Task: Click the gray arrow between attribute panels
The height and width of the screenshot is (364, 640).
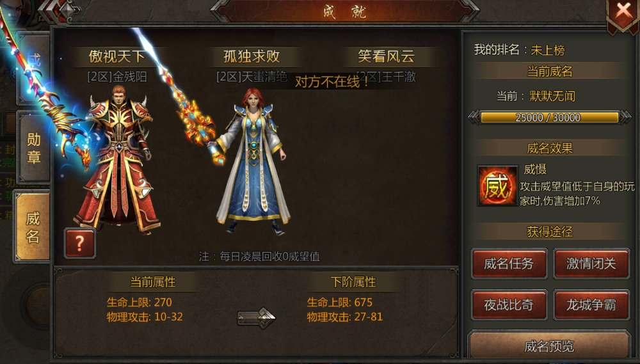Action: click(x=257, y=318)
